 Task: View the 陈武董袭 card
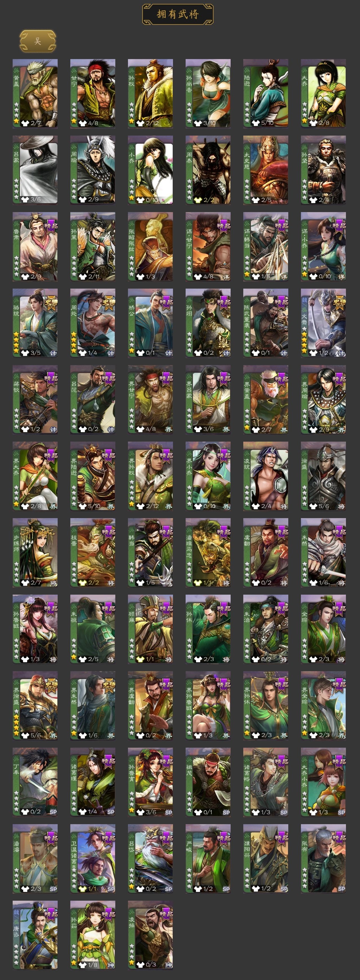[x=265, y=323]
